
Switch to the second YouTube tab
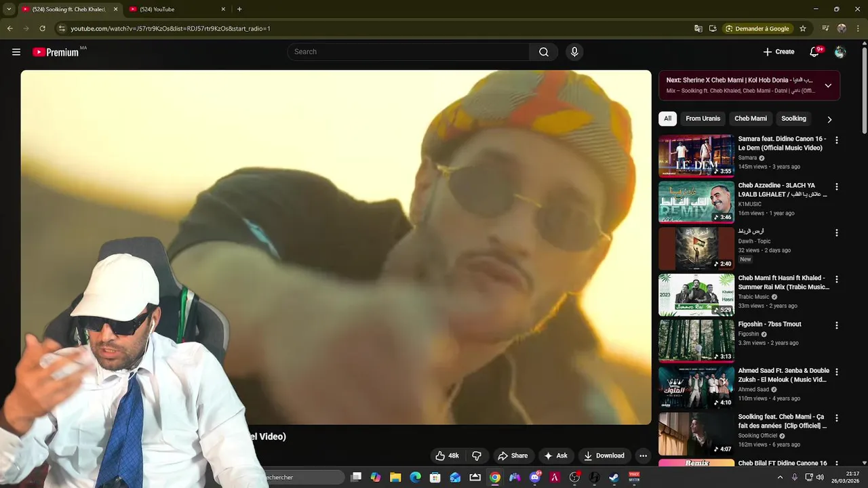(178, 9)
